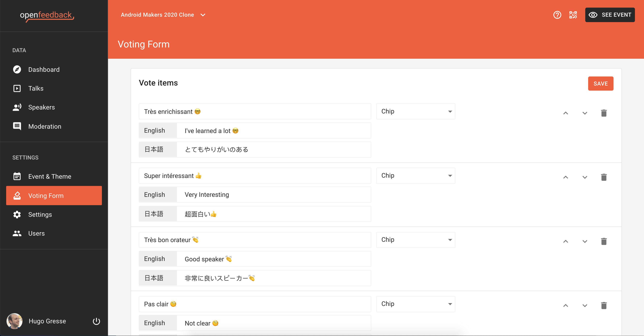Select Voting Form in the sidebar
Image resolution: width=644 pixels, height=336 pixels.
tap(46, 196)
